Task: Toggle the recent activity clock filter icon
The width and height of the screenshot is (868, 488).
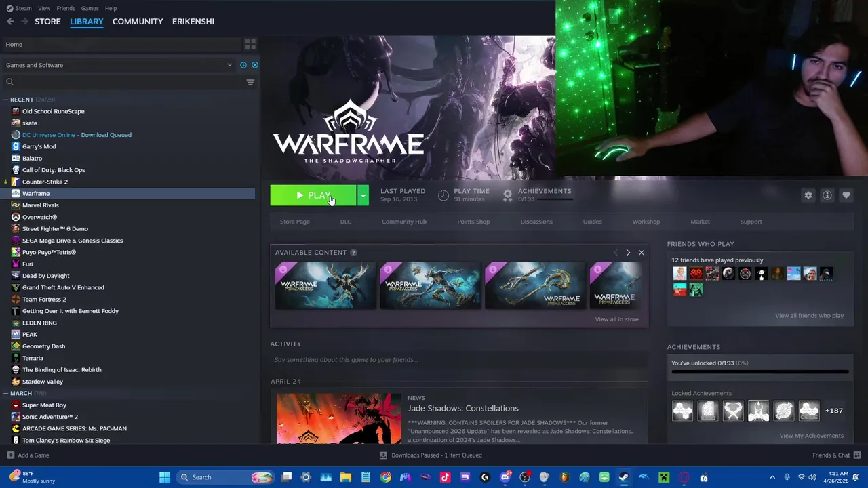Action: pos(243,65)
